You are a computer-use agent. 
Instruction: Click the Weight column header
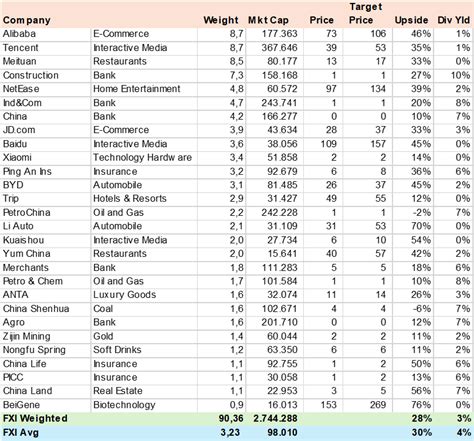pos(221,20)
